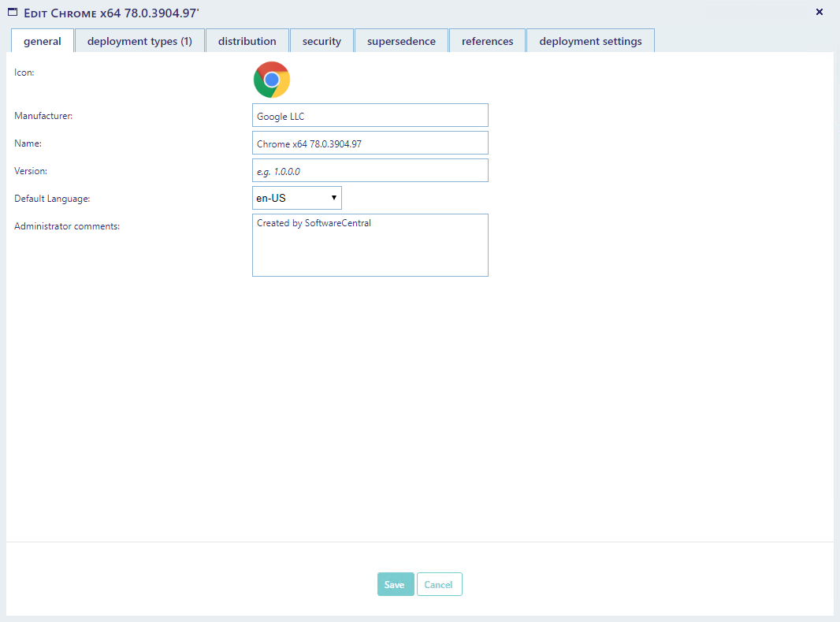The image size is (840, 622).
Task: Click the Edit Chrome x64 dialog title
Action: (x=110, y=13)
